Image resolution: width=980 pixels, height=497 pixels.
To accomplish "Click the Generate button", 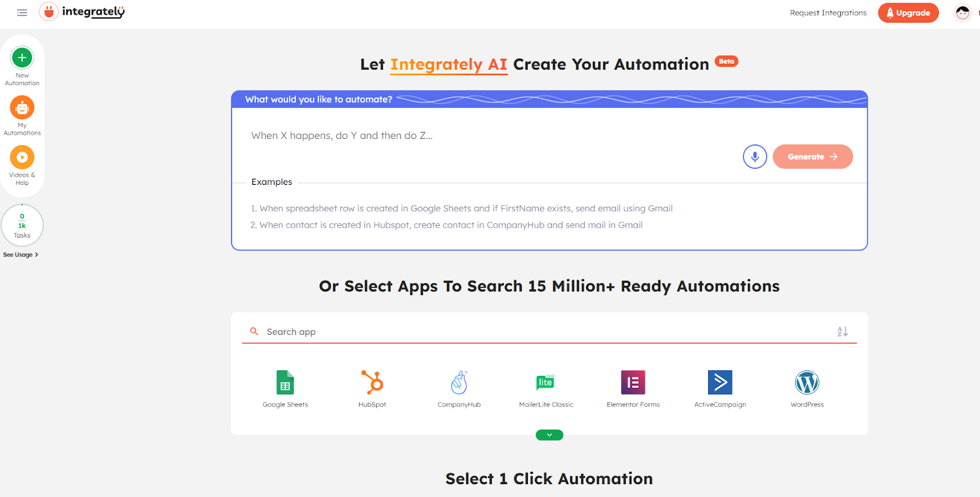I will (813, 157).
